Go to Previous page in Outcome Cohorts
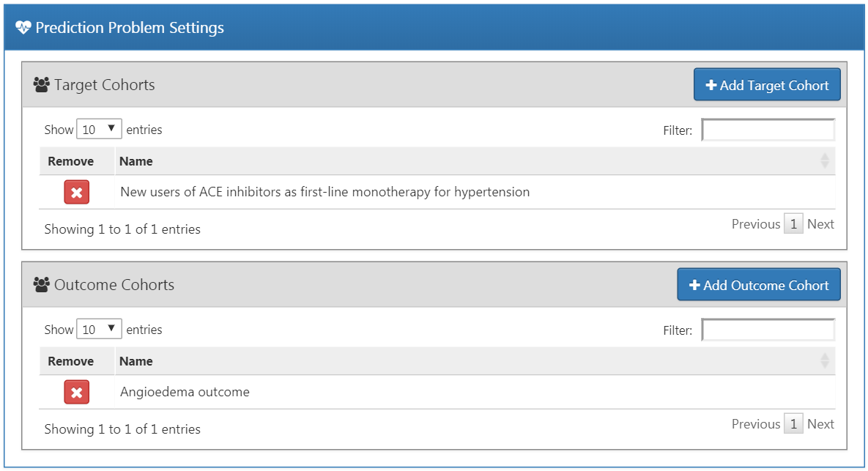The width and height of the screenshot is (868, 471). click(756, 424)
